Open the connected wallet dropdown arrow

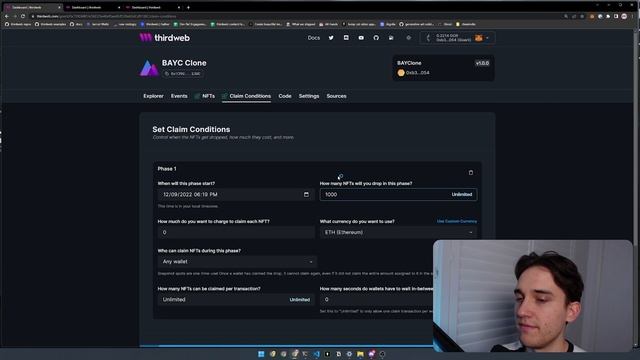pos(487,38)
